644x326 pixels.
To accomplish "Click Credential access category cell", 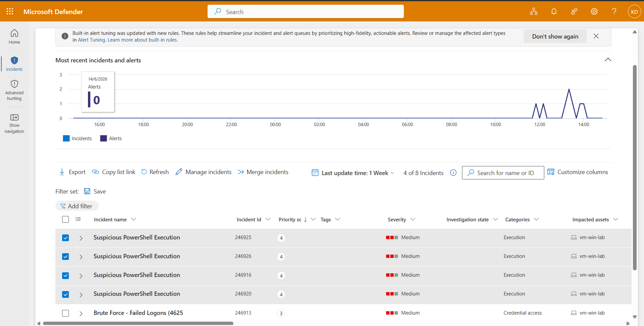I will coord(523,313).
